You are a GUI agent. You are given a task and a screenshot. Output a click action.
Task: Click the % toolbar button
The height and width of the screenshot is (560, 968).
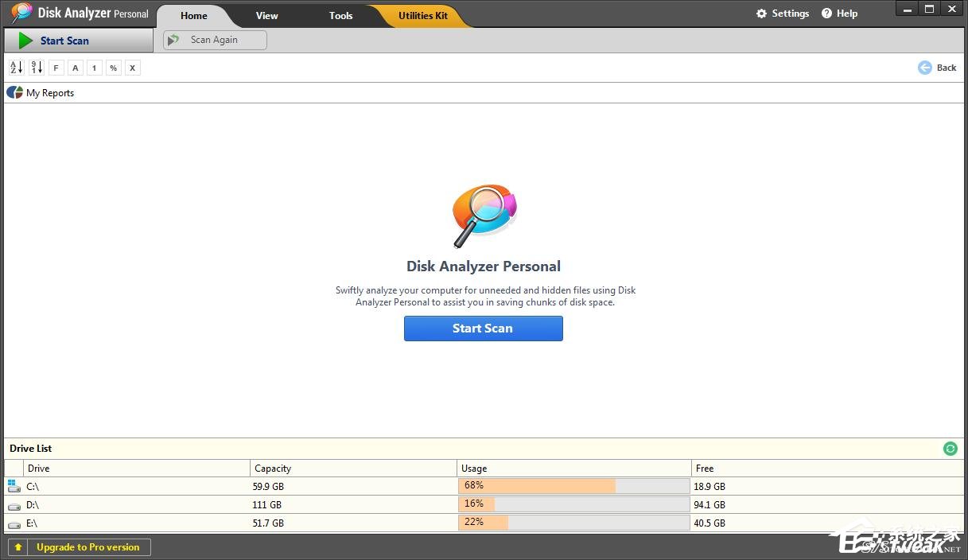click(x=113, y=68)
